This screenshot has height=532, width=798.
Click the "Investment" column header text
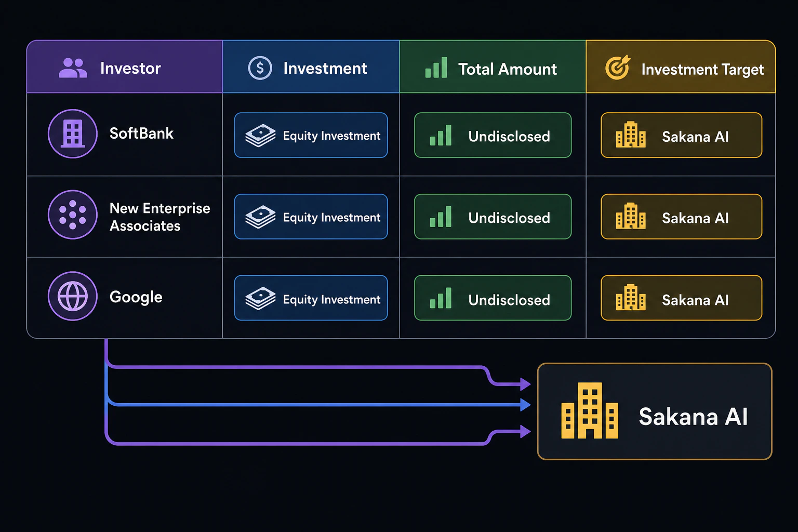coord(325,68)
